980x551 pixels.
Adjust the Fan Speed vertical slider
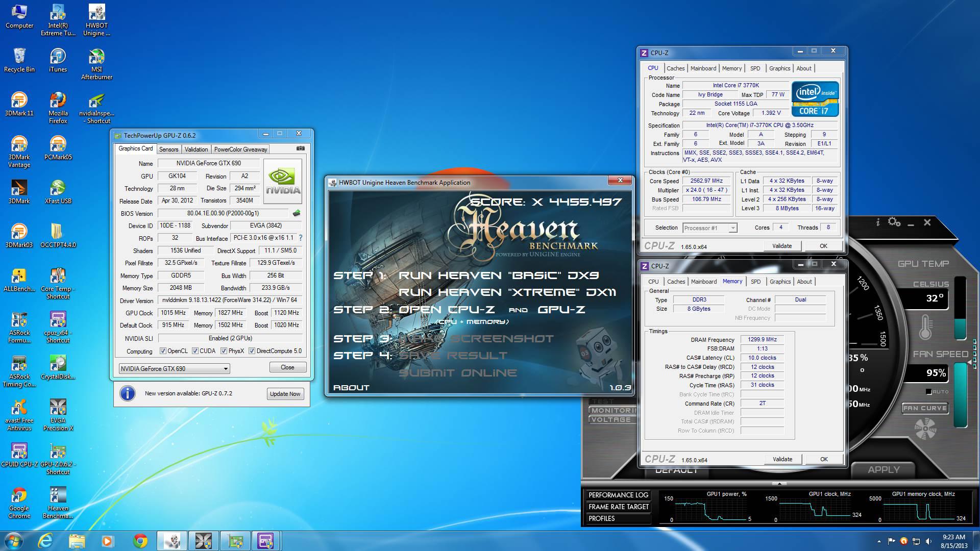coord(961,395)
